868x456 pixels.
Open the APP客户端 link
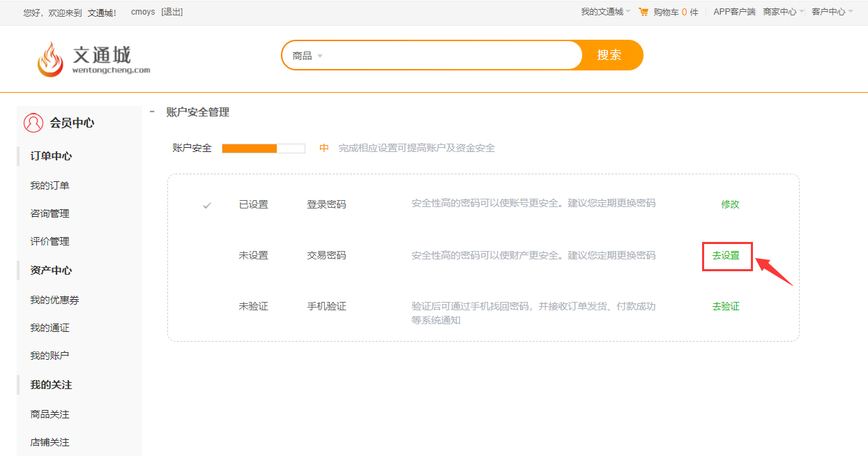pos(734,12)
